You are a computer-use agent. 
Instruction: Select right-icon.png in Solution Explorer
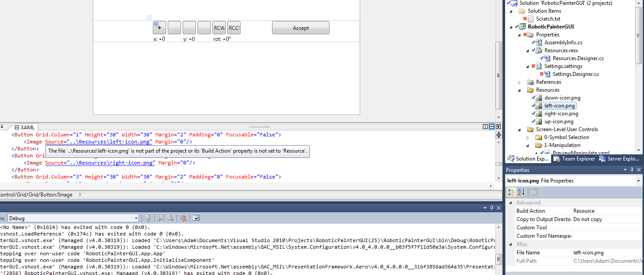point(561,114)
